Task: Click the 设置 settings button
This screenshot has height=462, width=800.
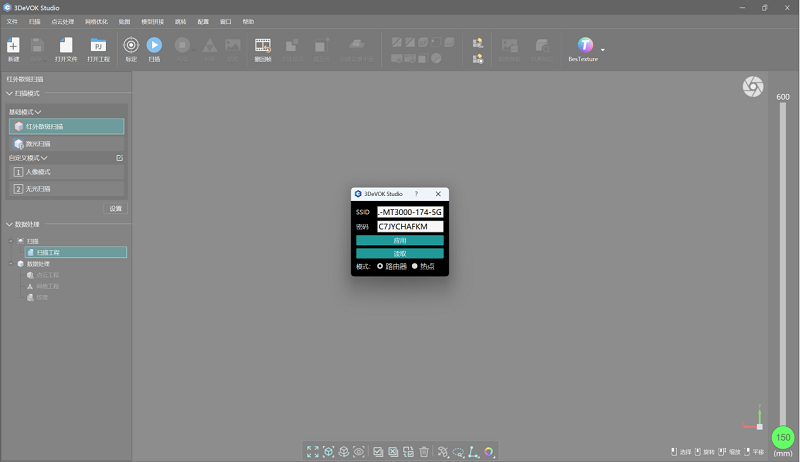Action: tap(116, 209)
